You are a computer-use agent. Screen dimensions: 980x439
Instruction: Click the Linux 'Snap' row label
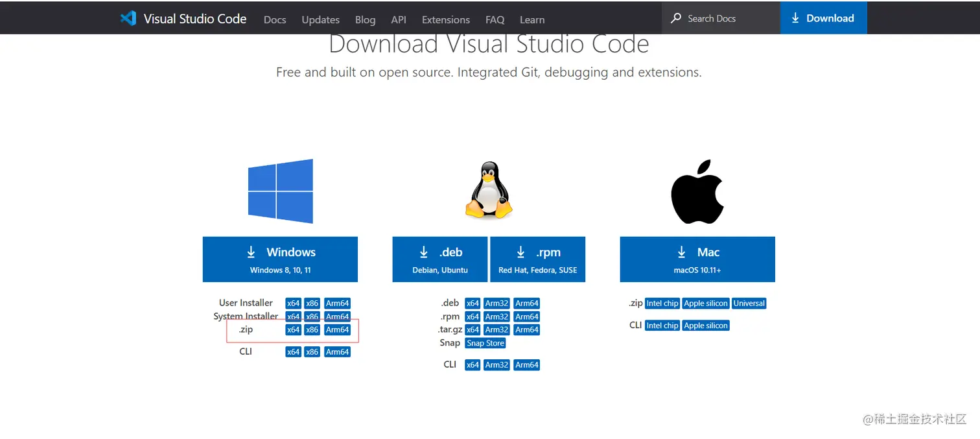[450, 342]
